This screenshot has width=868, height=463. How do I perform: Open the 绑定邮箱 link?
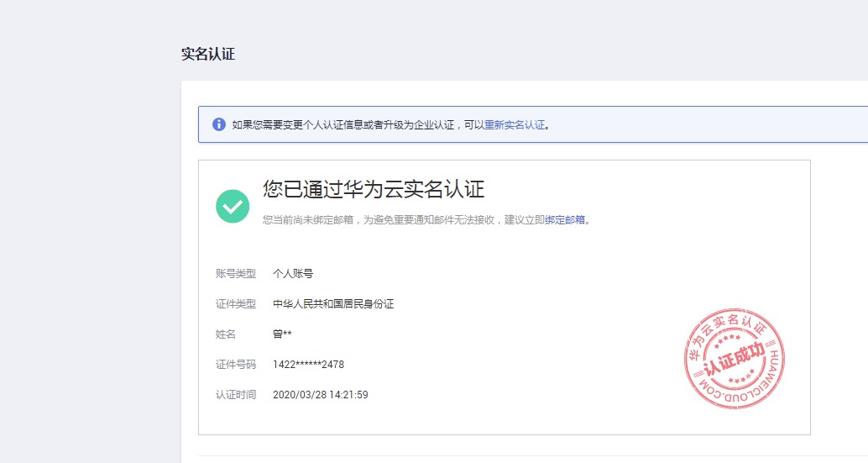pyautogui.click(x=565, y=220)
